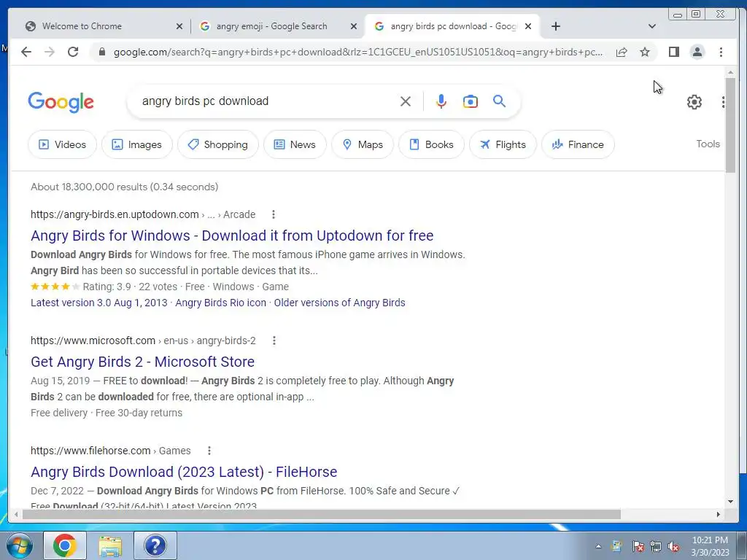Open a new tab
This screenshot has height=560, width=747.
[555, 26]
